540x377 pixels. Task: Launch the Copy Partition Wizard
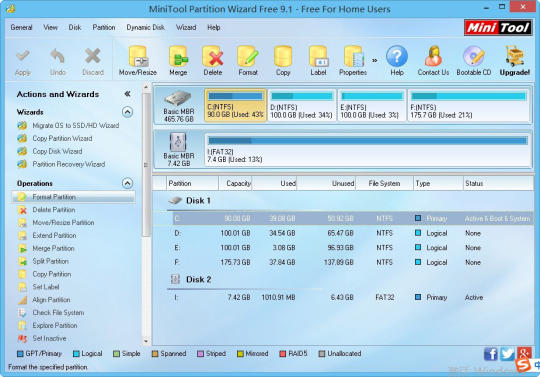pyautogui.click(x=62, y=138)
